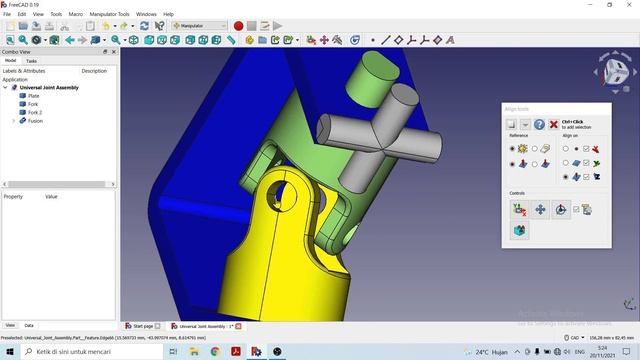The image size is (640, 360).
Task: Select the Front view cube icon
Action: click(x=149, y=40)
